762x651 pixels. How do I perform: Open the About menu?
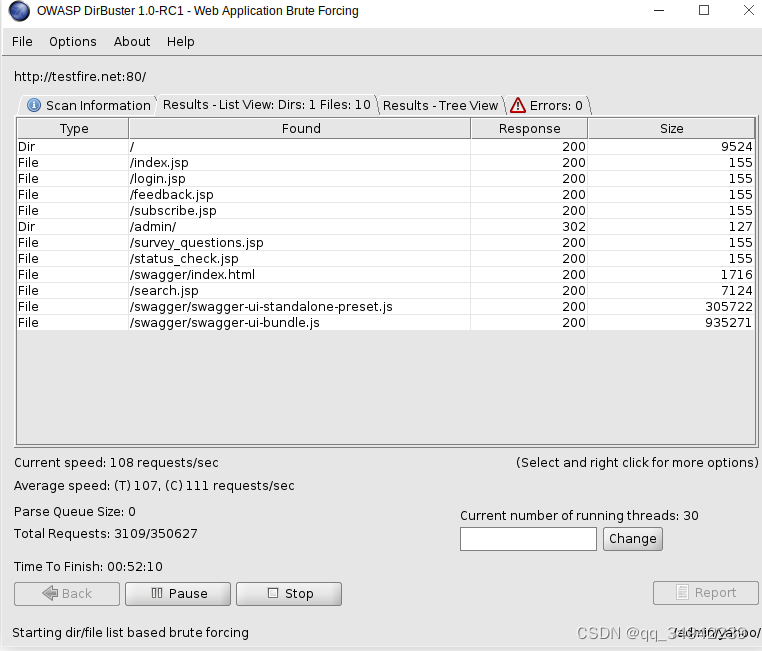(132, 42)
